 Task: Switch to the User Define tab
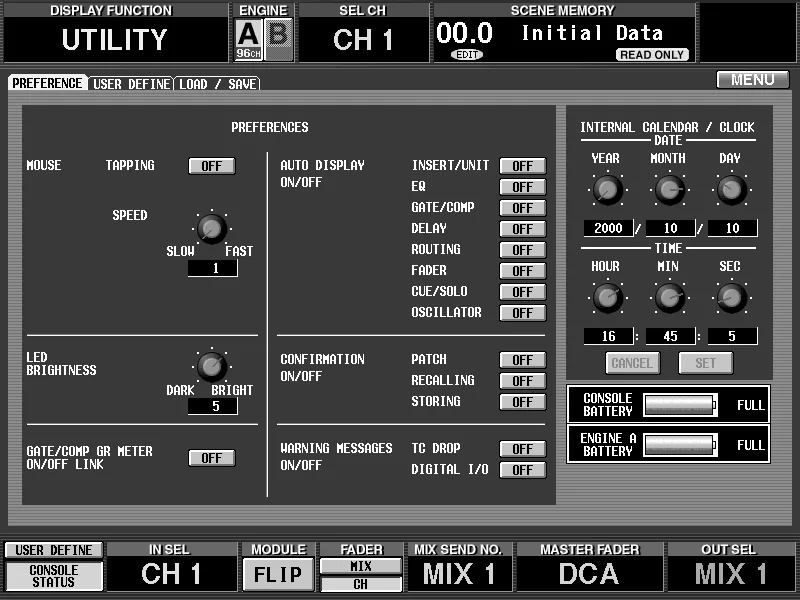point(132,84)
